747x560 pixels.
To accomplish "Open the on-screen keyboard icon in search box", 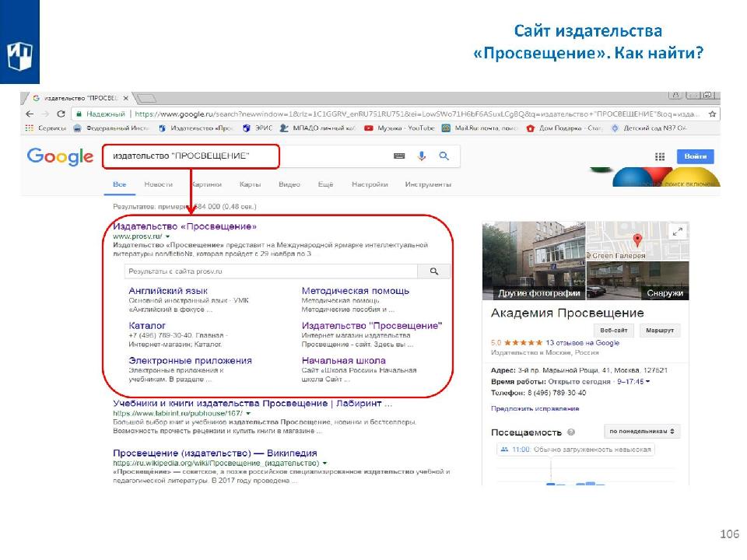I will coord(399,156).
